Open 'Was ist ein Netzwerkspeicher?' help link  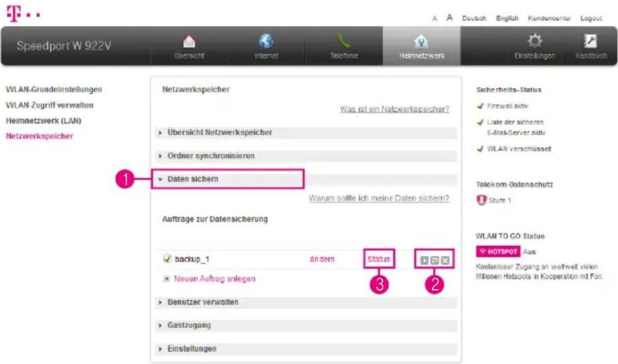pyautogui.click(x=395, y=109)
